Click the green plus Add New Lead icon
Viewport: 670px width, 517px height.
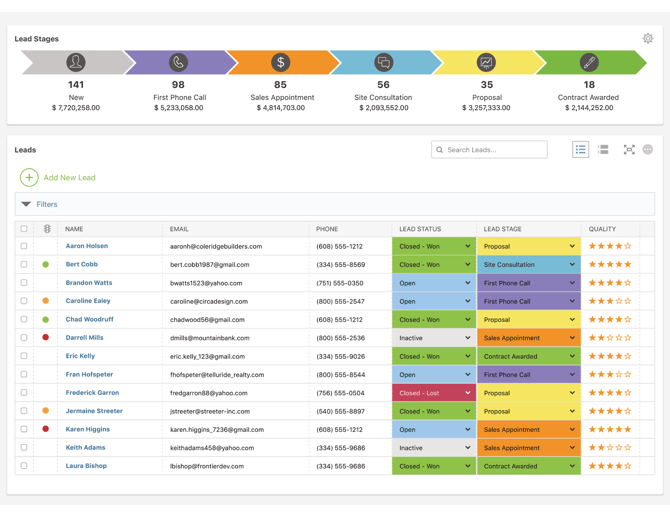(x=29, y=177)
